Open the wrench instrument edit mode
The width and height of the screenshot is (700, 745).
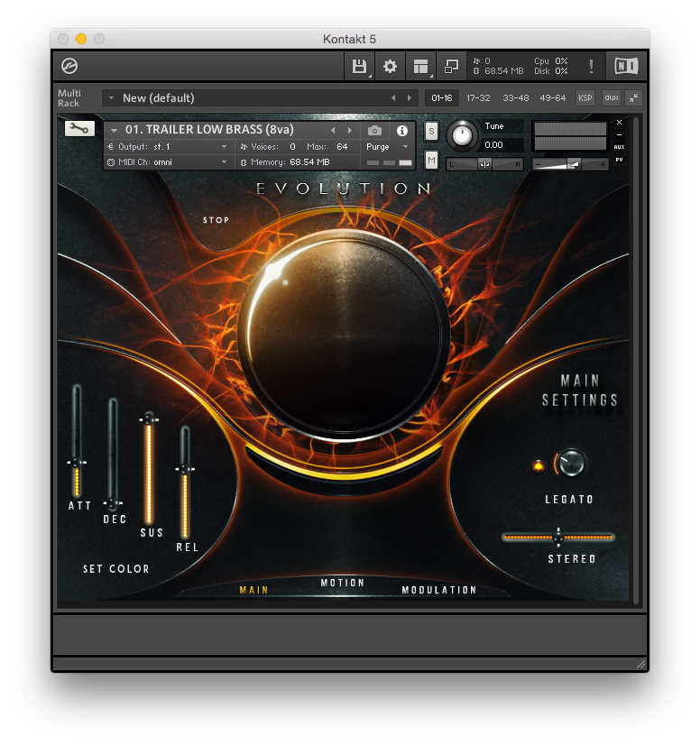coord(79,129)
